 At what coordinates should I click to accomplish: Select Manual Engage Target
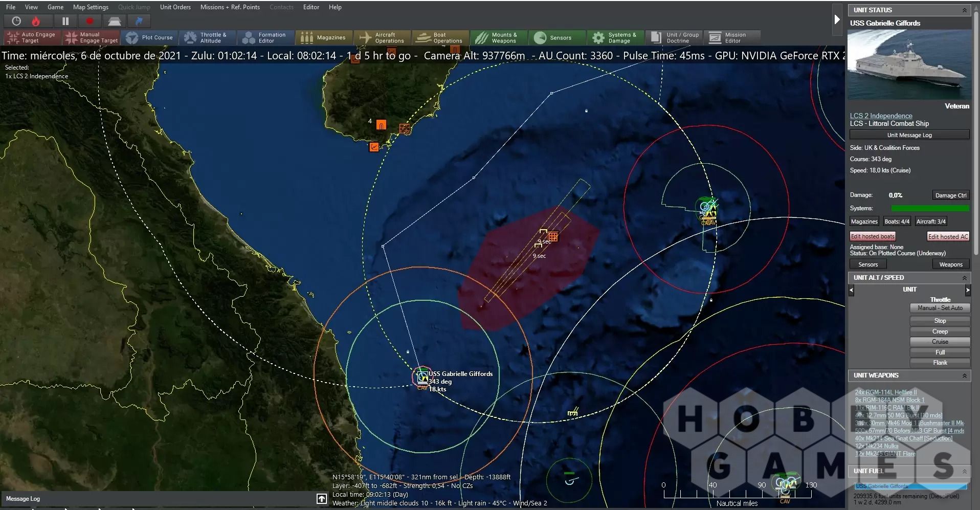pos(91,37)
